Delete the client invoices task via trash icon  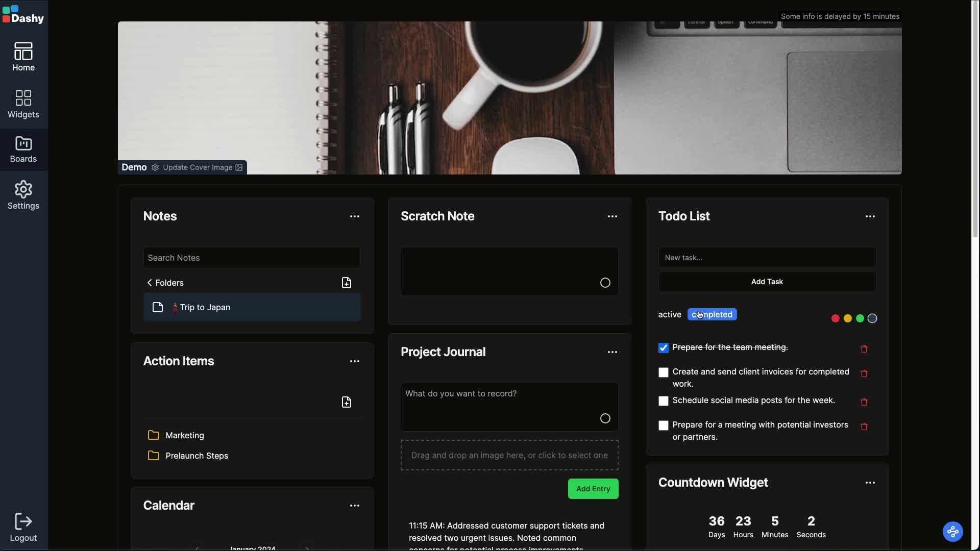(x=864, y=374)
